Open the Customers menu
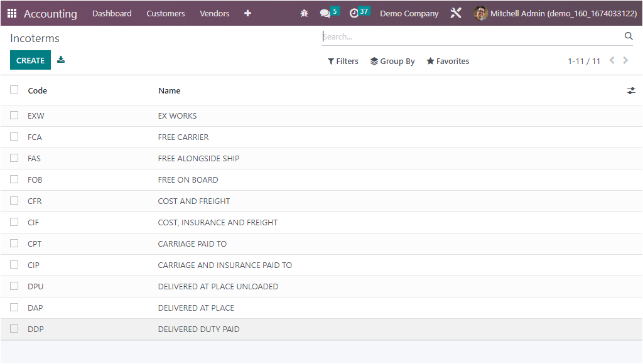 point(166,14)
